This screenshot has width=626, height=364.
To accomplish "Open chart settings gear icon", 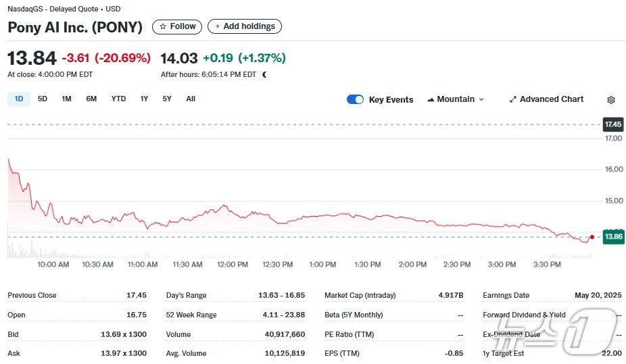I will tap(611, 100).
